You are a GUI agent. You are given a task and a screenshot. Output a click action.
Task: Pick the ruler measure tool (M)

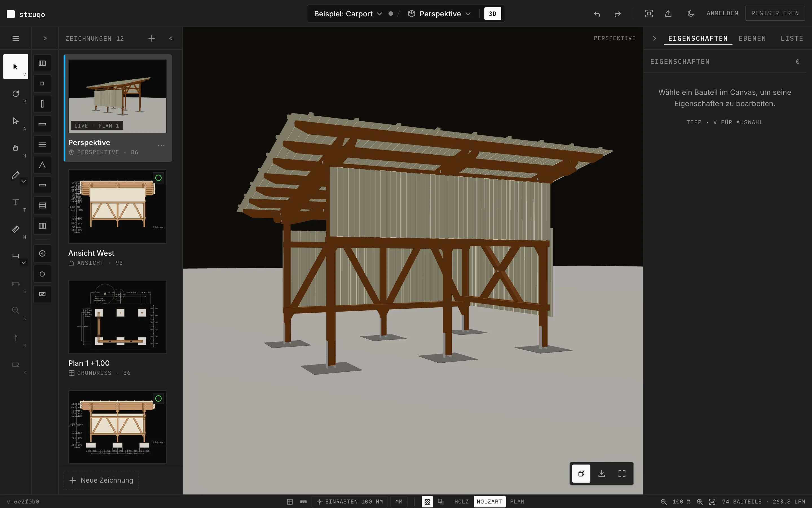16,229
